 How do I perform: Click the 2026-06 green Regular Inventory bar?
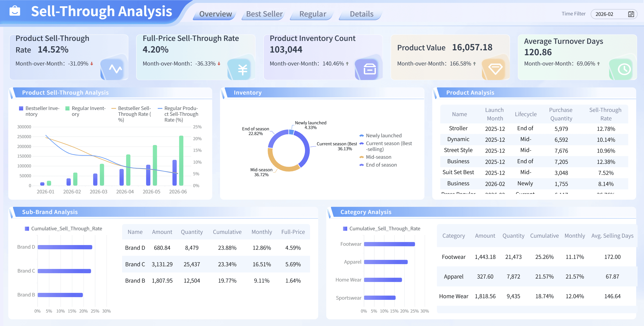click(x=181, y=161)
